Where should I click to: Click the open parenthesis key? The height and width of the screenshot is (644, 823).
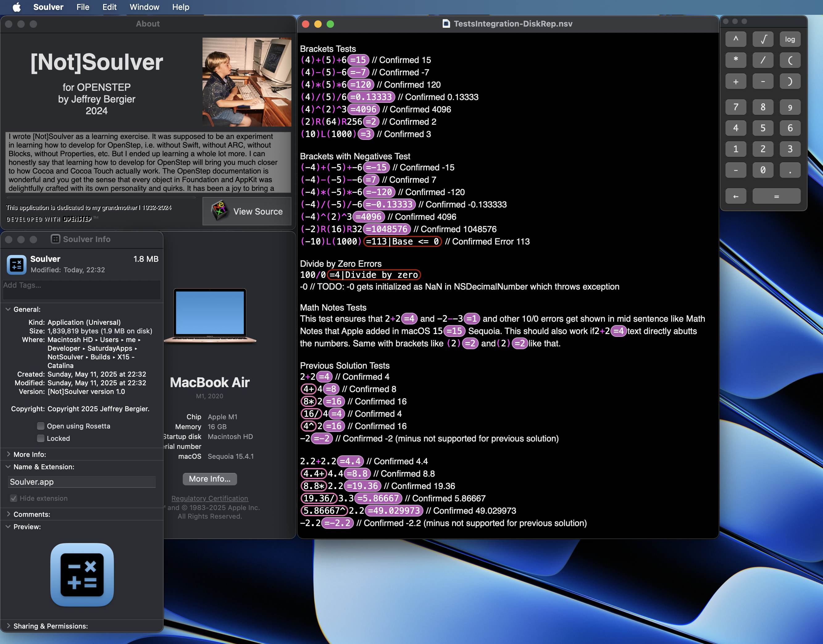click(790, 60)
